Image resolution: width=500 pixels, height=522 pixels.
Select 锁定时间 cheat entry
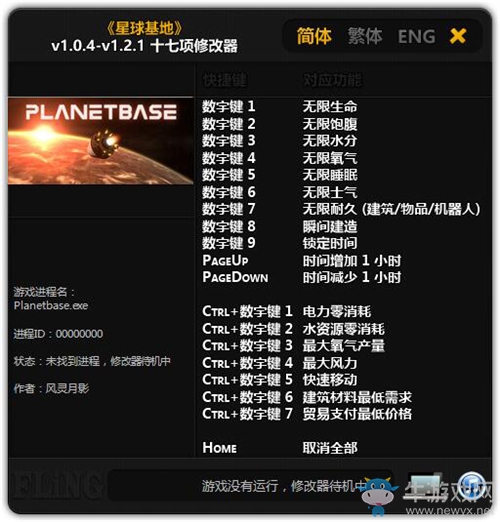[330, 243]
